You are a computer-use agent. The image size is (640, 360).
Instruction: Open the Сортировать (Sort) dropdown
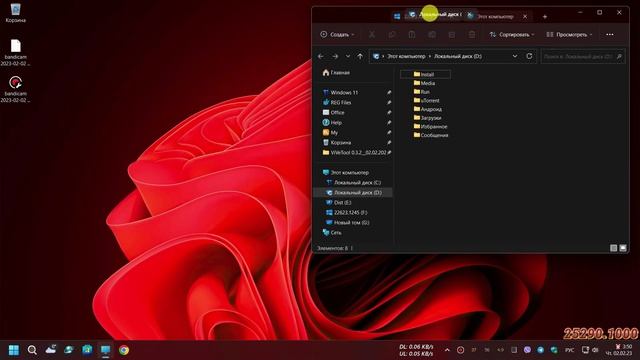coord(512,35)
